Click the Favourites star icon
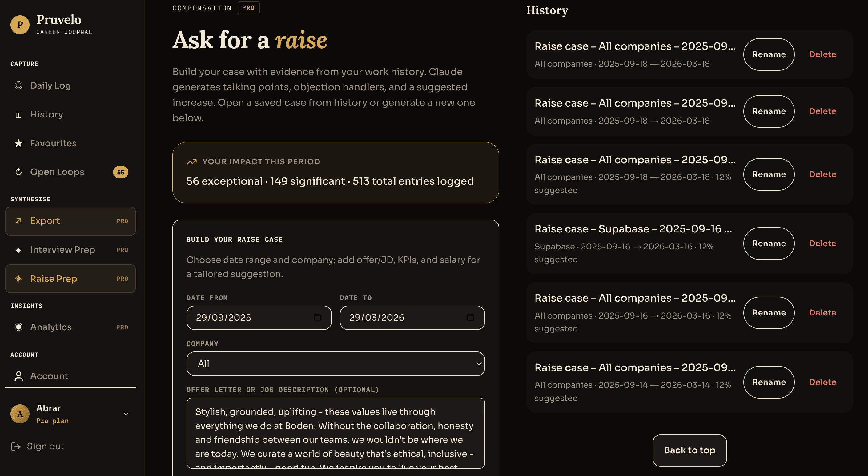 [x=18, y=143]
